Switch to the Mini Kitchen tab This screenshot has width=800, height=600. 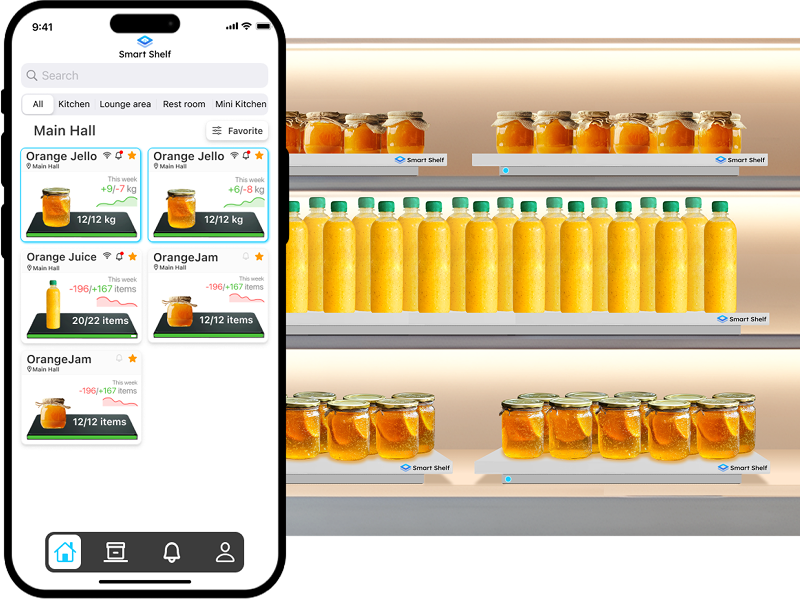coord(241,104)
